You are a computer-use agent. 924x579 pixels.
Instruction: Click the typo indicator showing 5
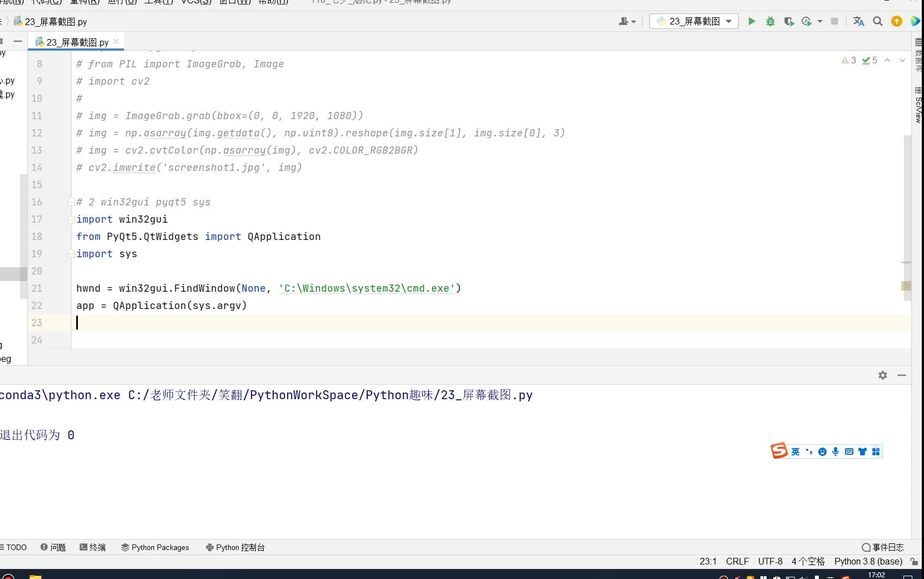869,60
